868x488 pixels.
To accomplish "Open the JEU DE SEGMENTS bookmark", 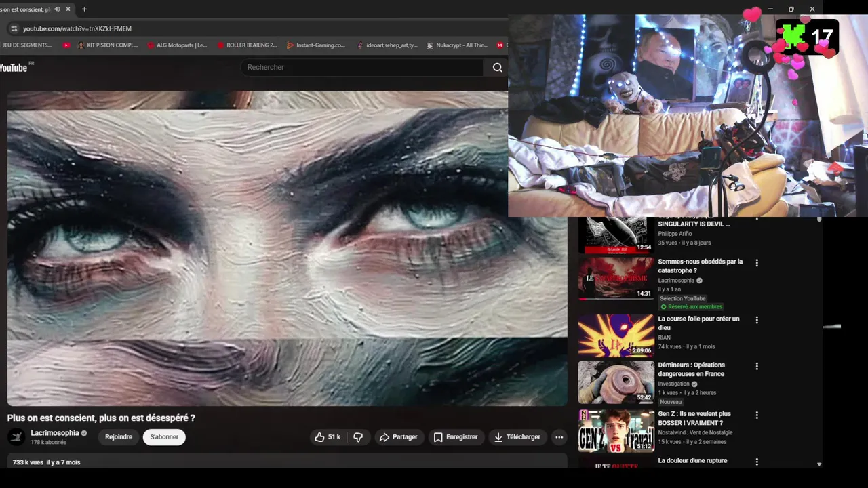I will coord(26,45).
